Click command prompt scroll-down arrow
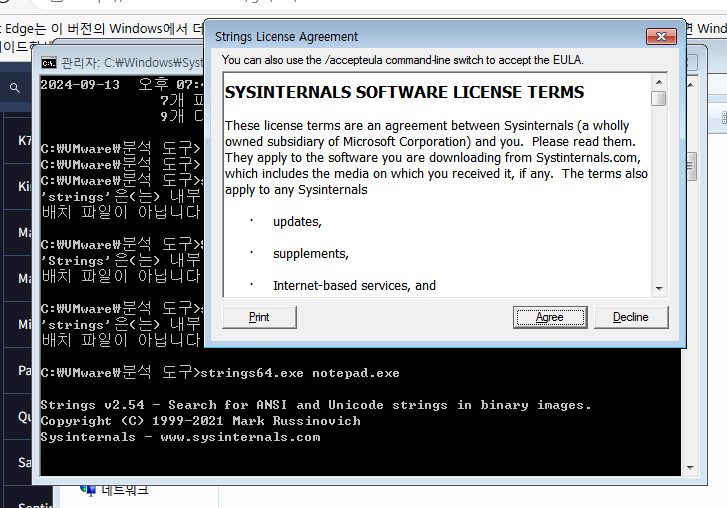 click(x=690, y=467)
